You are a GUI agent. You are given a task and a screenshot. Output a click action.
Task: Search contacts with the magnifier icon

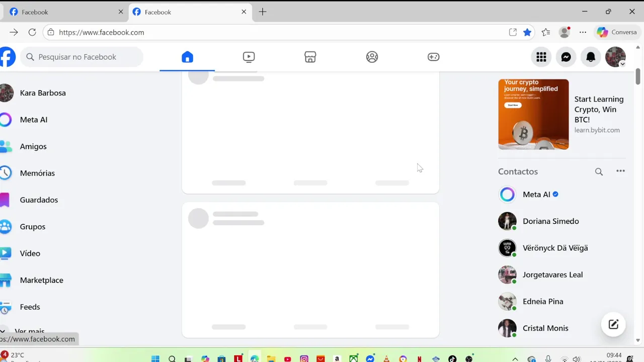pos(599,171)
